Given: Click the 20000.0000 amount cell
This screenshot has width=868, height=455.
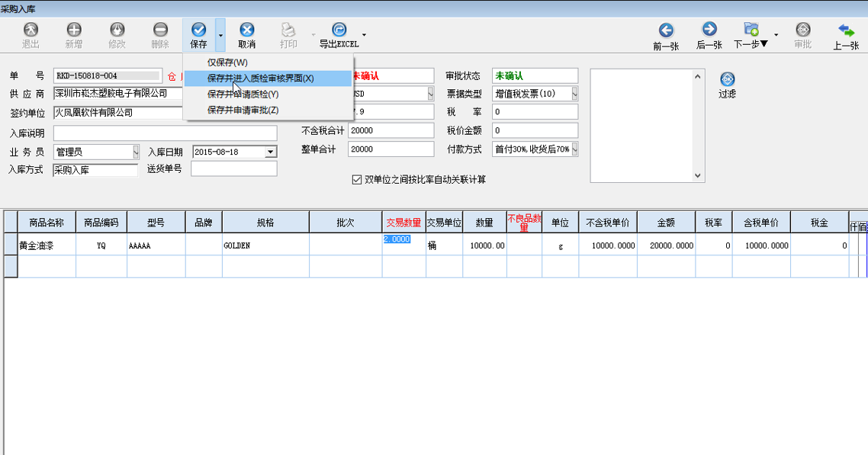Looking at the screenshot, I should (x=667, y=245).
